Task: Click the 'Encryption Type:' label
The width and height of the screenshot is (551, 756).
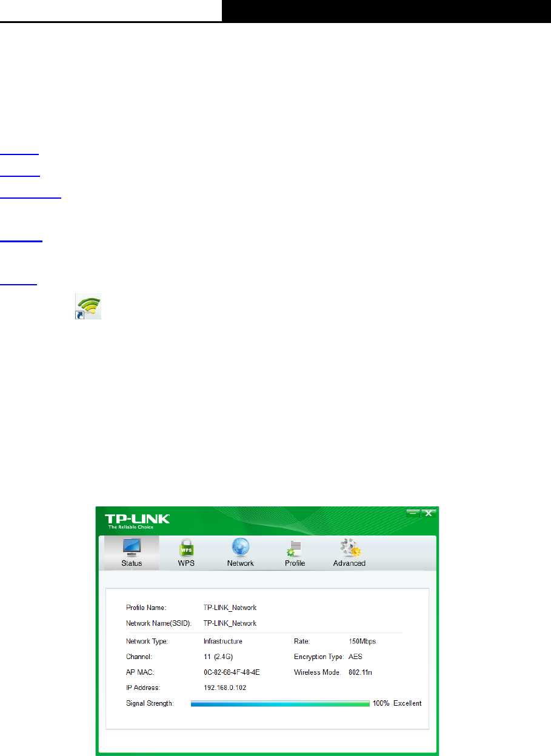Action: (x=319, y=657)
